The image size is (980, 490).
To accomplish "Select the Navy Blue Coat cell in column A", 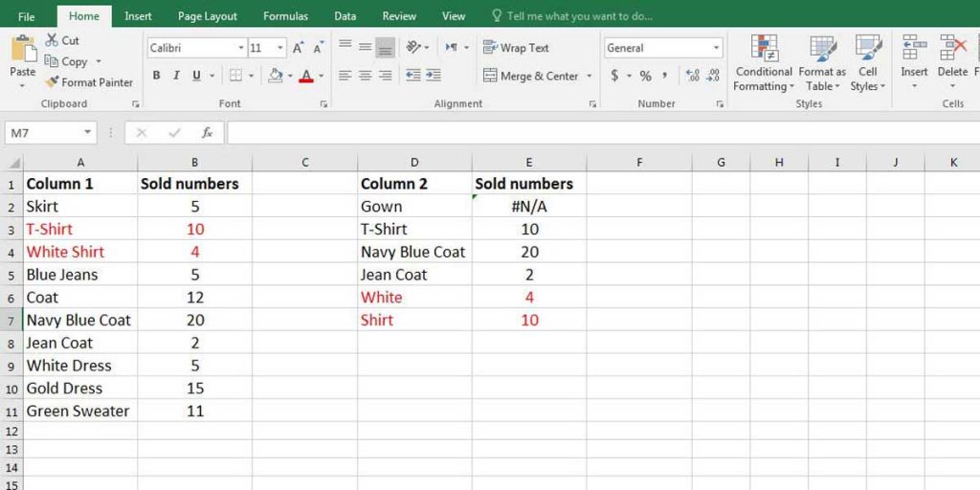I will (x=80, y=320).
